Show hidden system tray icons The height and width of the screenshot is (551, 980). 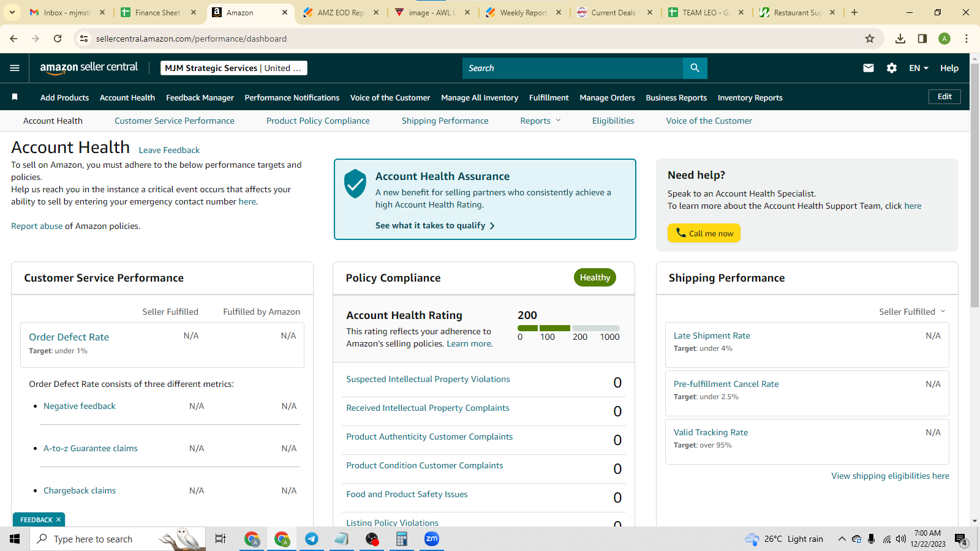pos(842,539)
